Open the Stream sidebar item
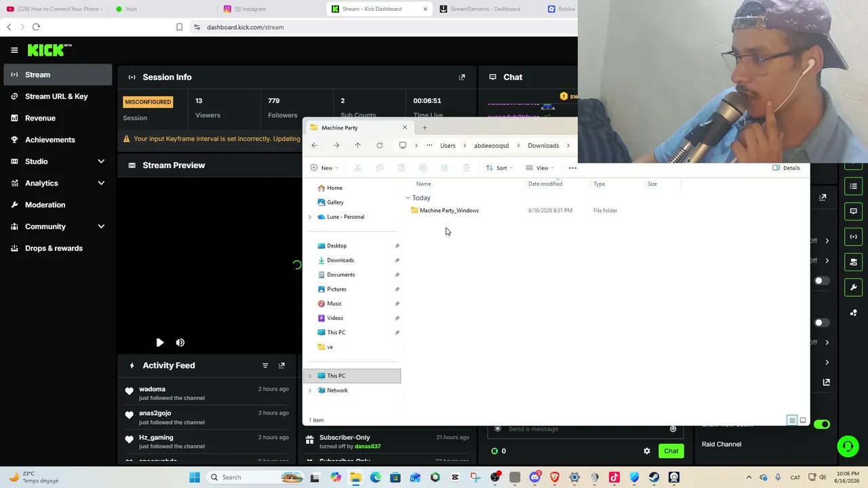Screen dimensions: 868x488 (58, 75)
